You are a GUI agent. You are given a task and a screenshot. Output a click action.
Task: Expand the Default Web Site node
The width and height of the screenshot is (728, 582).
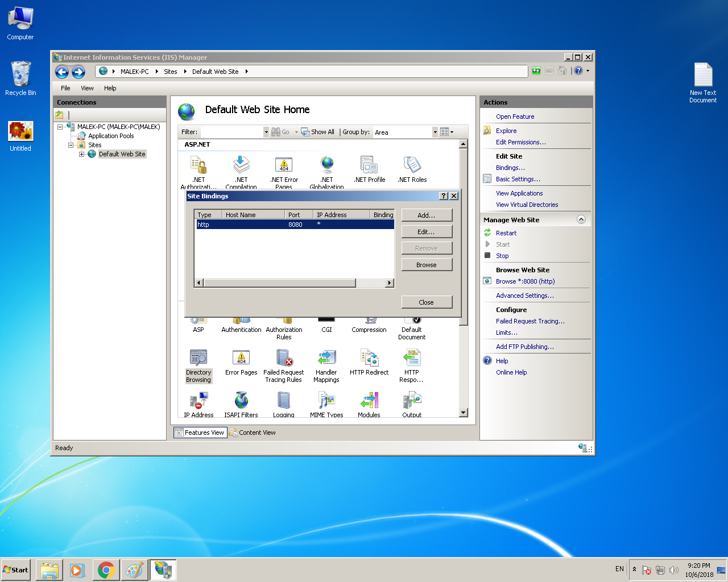click(x=81, y=154)
